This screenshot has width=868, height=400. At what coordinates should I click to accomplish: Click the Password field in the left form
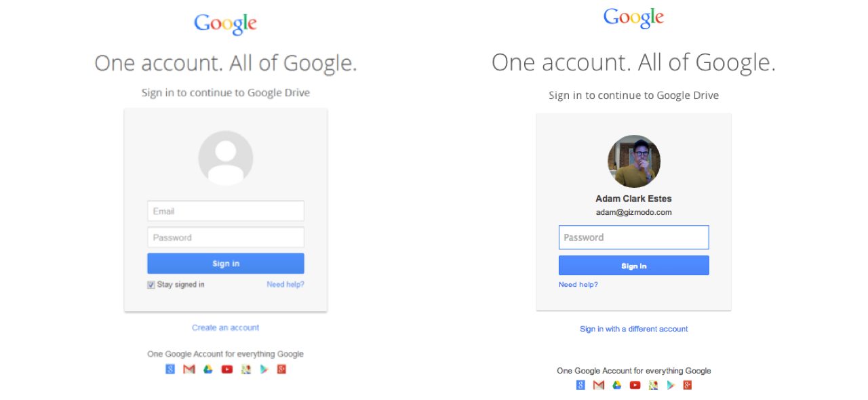click(x=226, y=237)
